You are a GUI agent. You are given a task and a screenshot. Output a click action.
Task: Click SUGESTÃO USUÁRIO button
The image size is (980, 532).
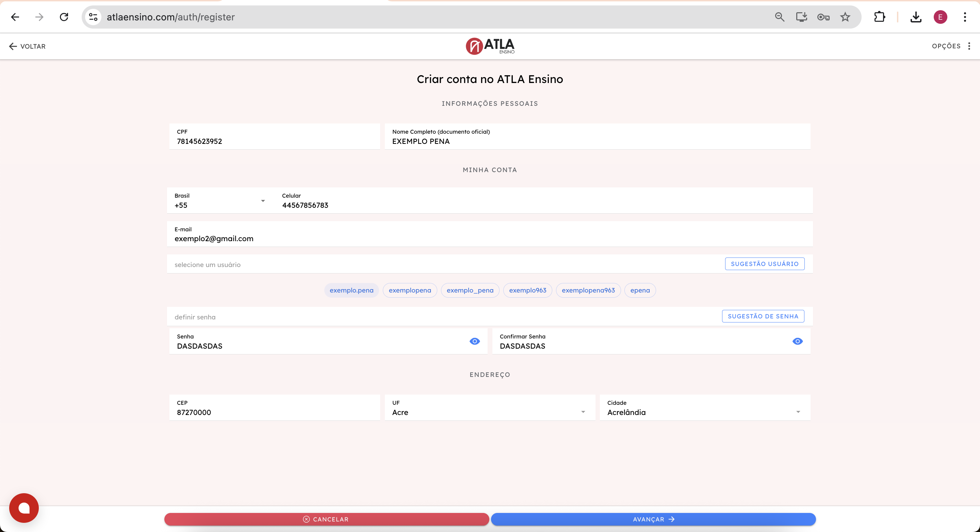point(765,264)
